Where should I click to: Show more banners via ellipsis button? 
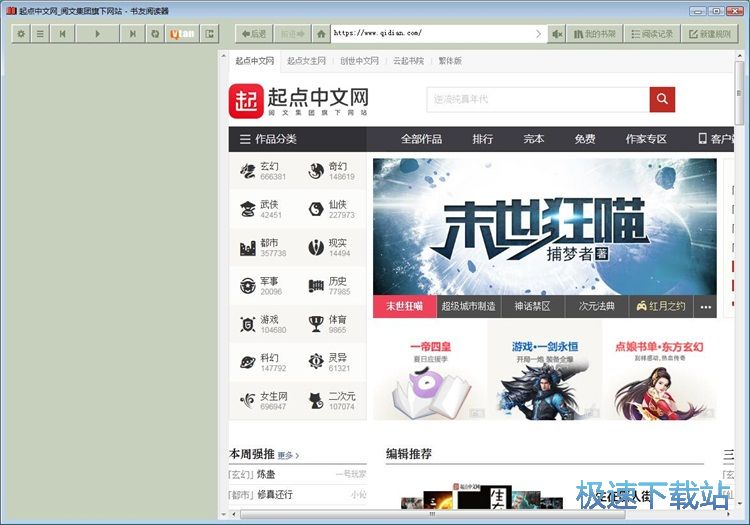click(706, 306)
